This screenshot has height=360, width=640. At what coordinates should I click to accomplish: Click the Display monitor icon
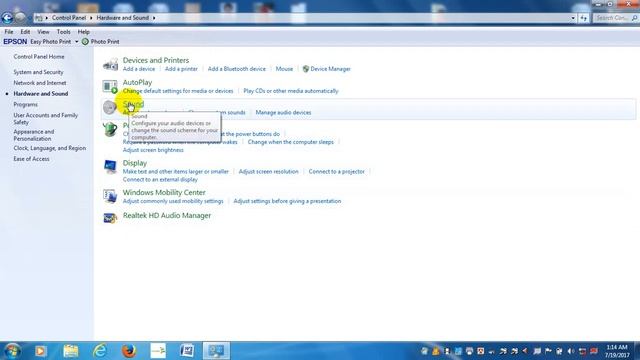[110, 167]
